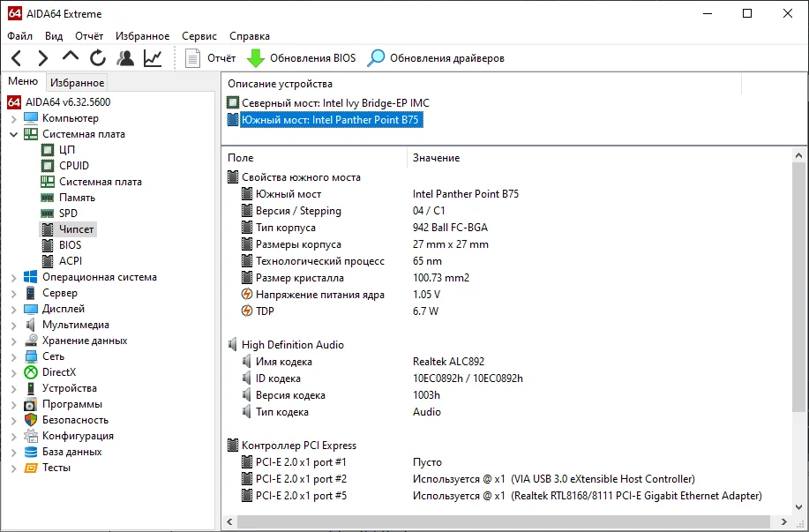
Task: Select the Чипсет chip icon
Action: click(x=48, y=229)
